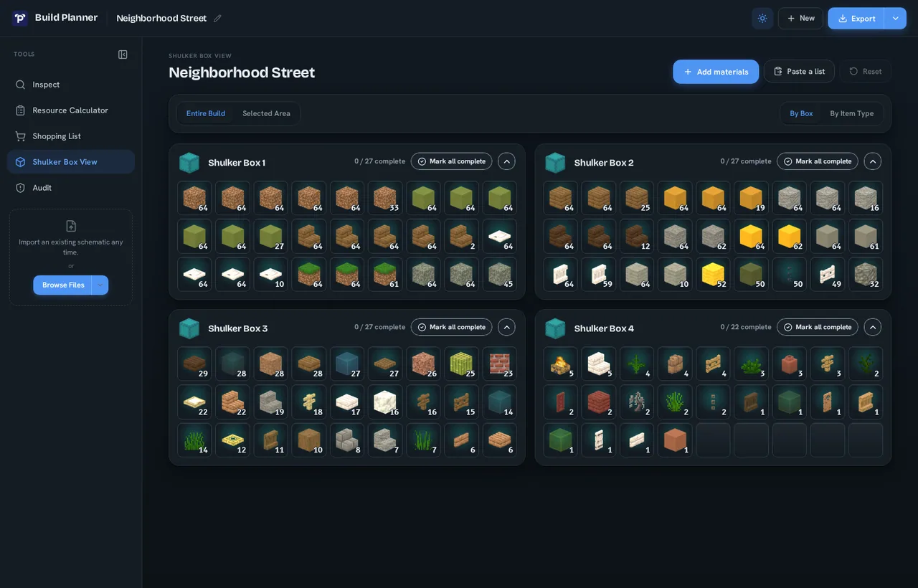The width and height of the screenshot is (918, 588).
Task: Click the Build Planner logo icon
Action: coord(20,18)
